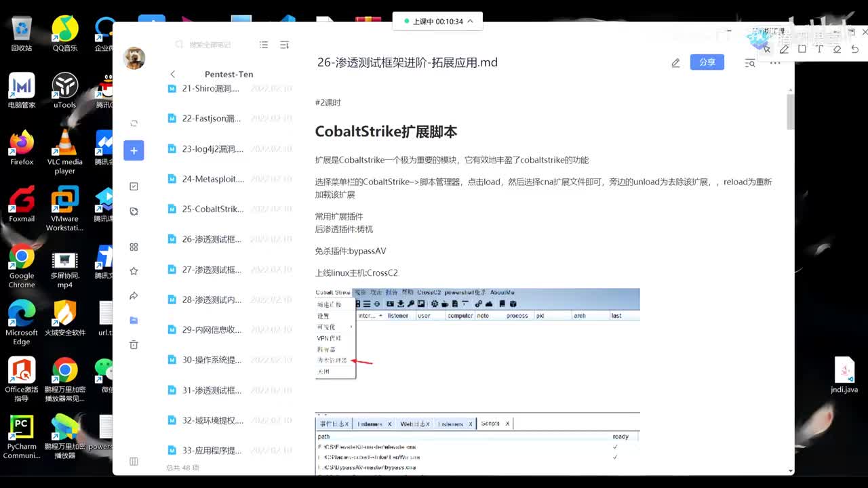Open the Recycle Bin desktop icon
This screenshot has height=488, width=868.
(22, 35)
